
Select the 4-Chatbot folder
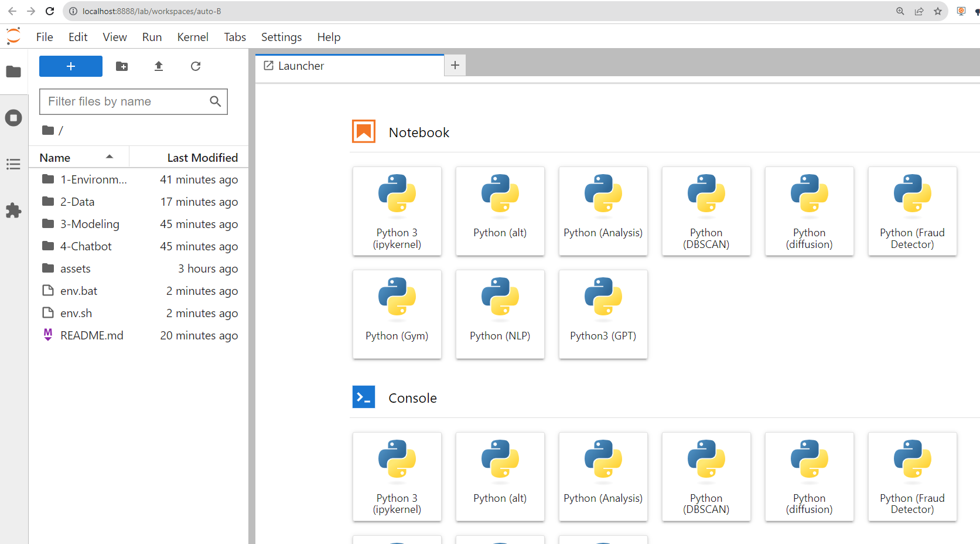click(139, 246)
